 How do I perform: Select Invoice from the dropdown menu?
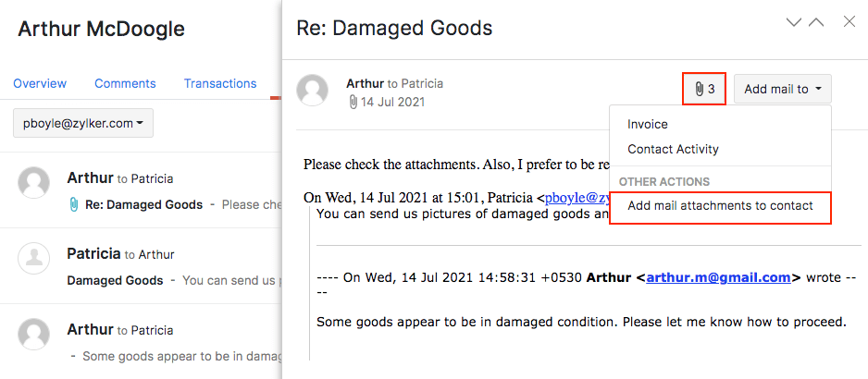click(648, 124)
